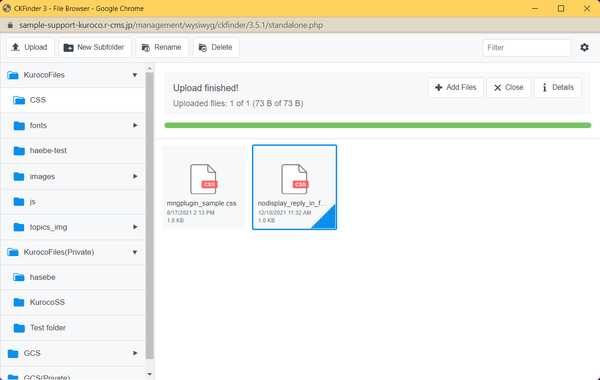
Task: Click the GCS folder icon
Action: click(13, 353)
